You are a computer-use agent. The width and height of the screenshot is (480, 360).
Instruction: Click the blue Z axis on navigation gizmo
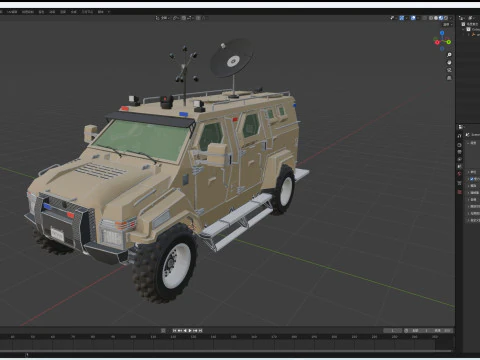(x=442, y=33)
